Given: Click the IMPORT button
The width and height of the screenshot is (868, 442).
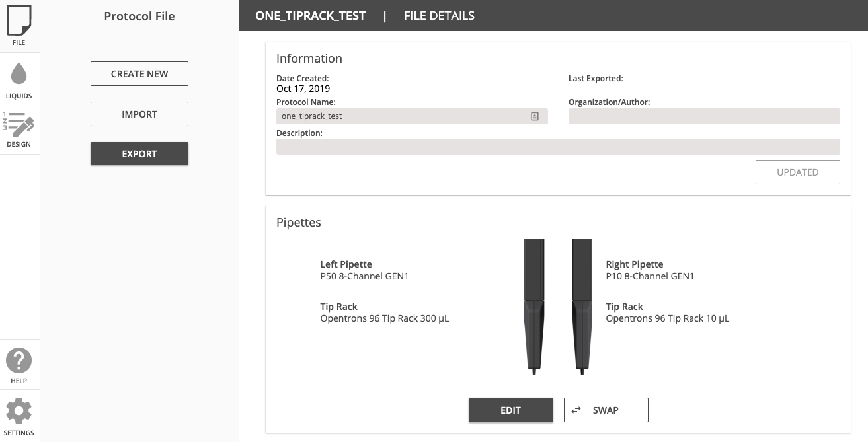Looking at the screenshot, I should [139, 114].
